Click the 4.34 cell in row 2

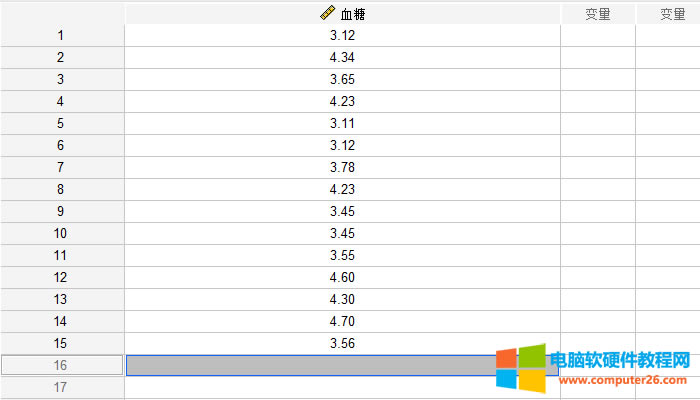click(x=342, y=57)
